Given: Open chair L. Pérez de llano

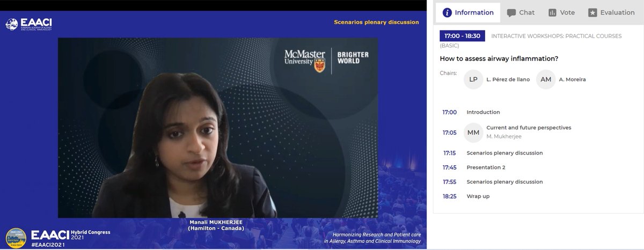Looking at the screenshot, I should coord(509,79).
